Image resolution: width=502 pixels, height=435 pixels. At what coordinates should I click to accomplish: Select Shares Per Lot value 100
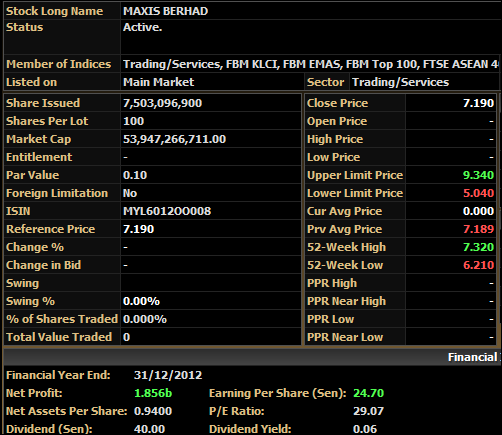click(x=133, y=121)
